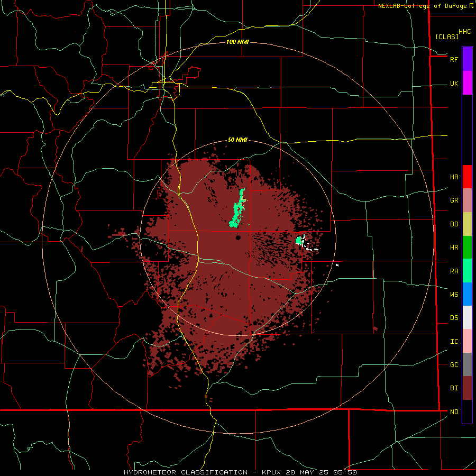476x476 pixels.
Task: Select the WS blue legend swatch
Action: (x=467, y=294)
